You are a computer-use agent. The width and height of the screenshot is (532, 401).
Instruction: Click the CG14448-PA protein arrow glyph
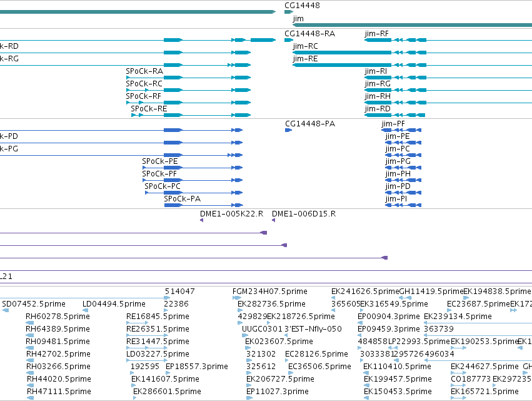pyautogui.click(x=288, y=130)
